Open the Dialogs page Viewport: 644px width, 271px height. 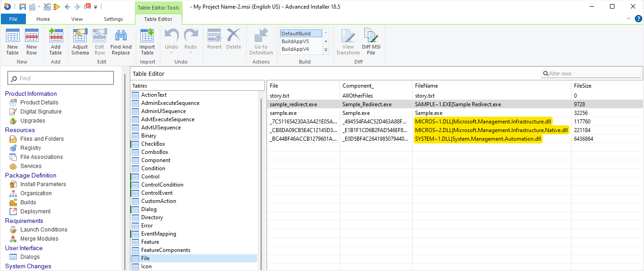(x=30, y=257)
